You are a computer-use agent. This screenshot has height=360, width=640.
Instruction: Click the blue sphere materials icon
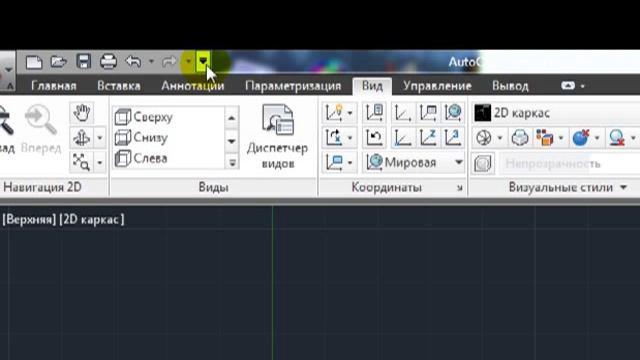(580, 138)
